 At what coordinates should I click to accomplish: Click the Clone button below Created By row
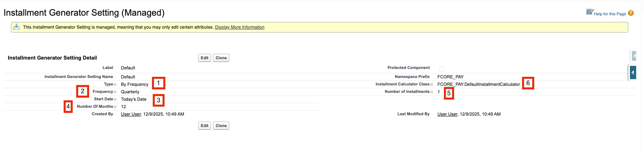(221, 126)
